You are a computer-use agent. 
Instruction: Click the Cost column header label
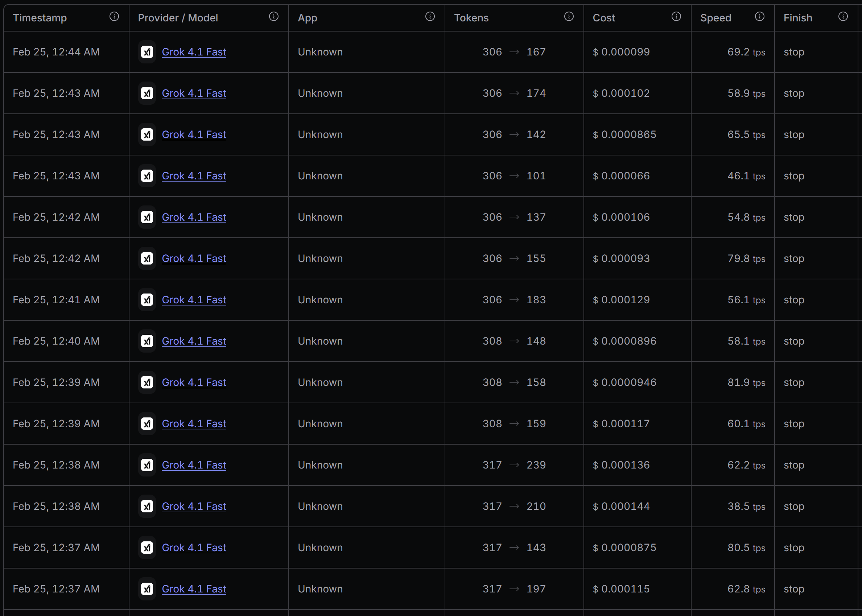pos(603,18)
